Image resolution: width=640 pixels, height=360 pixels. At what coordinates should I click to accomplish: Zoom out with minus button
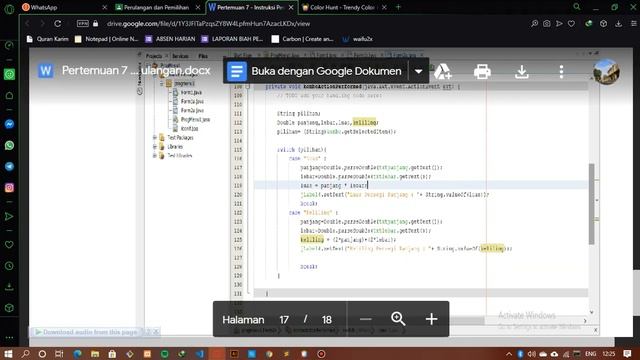point(366,319)
